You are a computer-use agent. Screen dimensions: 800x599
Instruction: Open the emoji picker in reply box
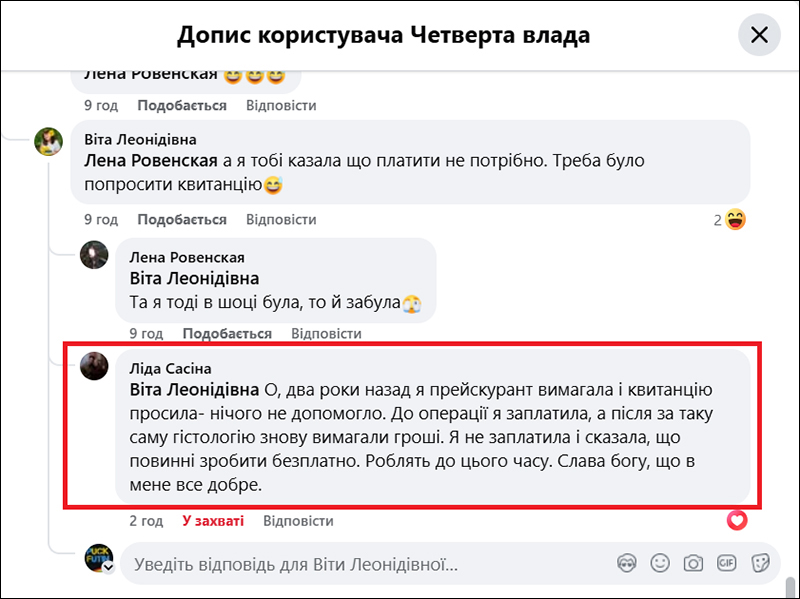[x=660, y=563]
